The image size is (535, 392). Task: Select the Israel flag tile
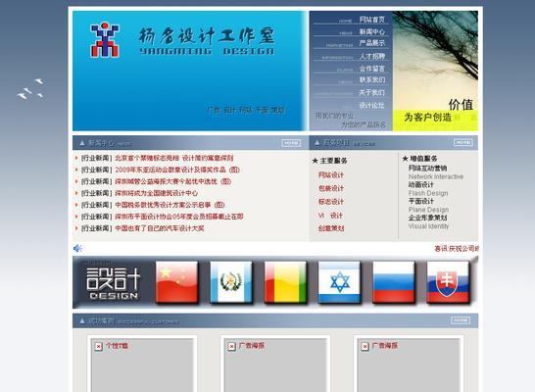(x=339, y=282)
